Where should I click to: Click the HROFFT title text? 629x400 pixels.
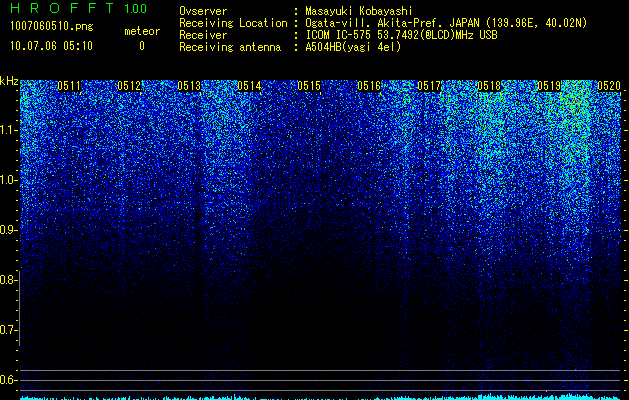[x=62, y=8]
